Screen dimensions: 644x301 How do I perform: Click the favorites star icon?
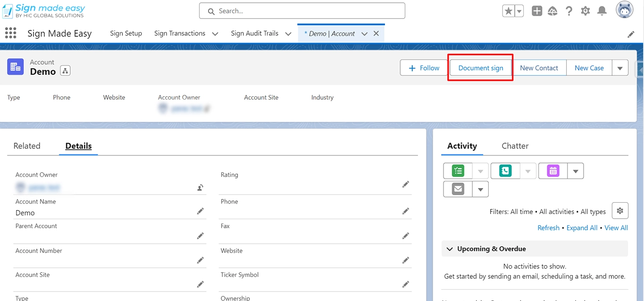point(508,11)
